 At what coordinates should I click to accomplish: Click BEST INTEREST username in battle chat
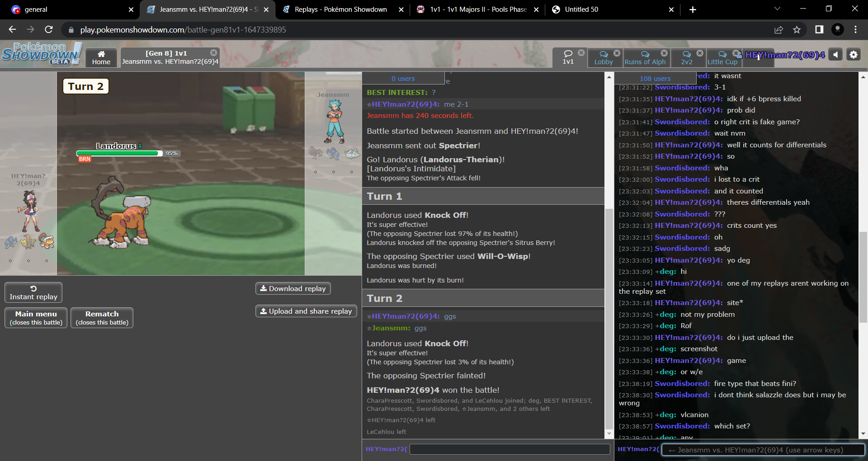pos(397,92)
